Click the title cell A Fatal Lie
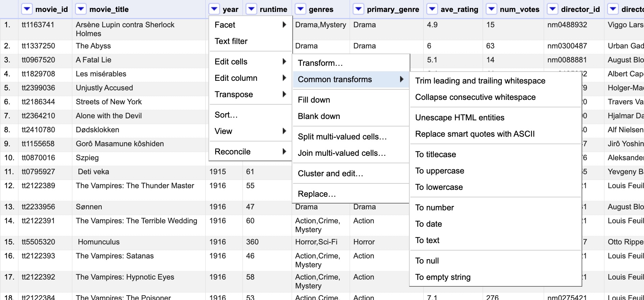Image resolution: width=644 pixels, height=300 pixels. 93,60
